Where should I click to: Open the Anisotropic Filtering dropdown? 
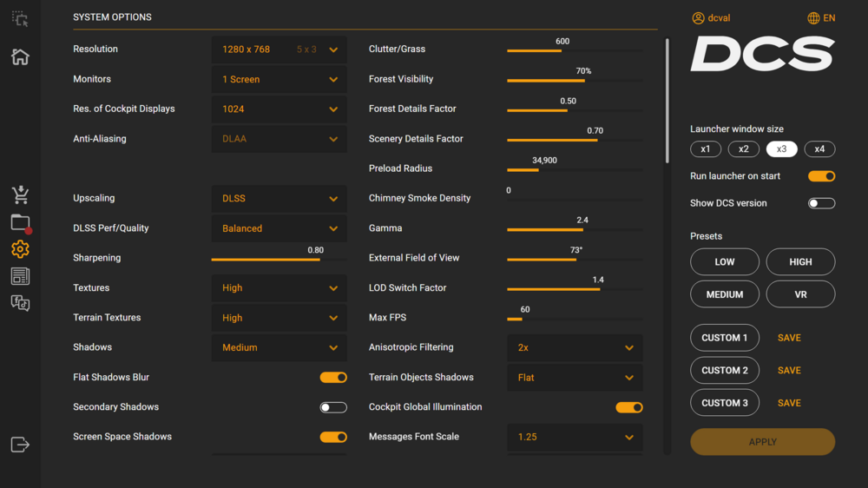pyautogui.click(x=575, y=347)
